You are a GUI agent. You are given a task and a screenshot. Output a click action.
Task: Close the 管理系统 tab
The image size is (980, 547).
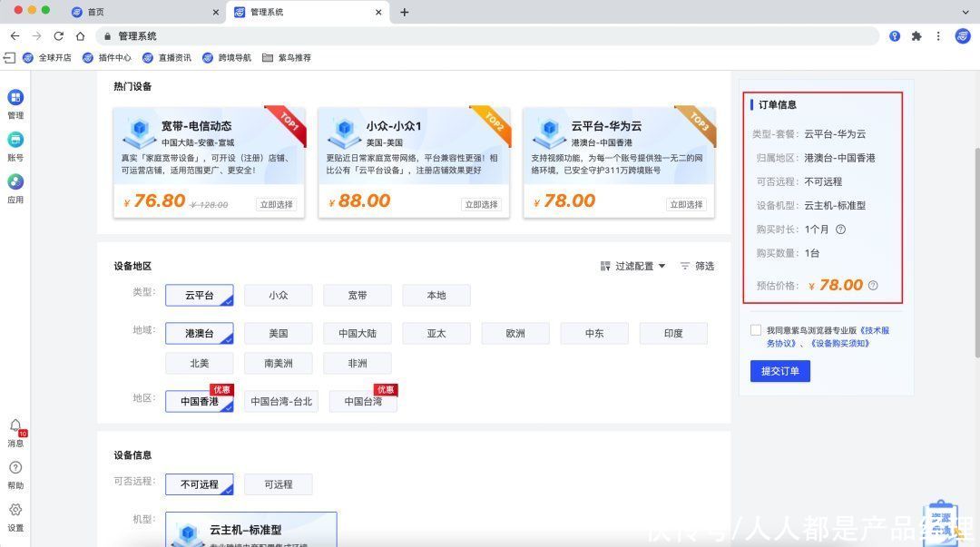pos(378,12)
